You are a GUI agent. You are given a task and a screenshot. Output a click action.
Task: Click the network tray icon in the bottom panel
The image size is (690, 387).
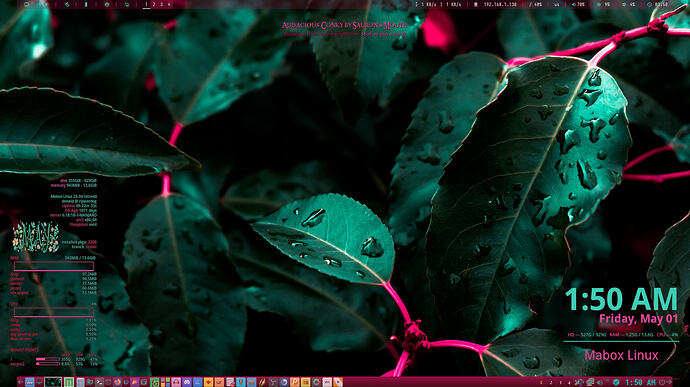(590, 382)
